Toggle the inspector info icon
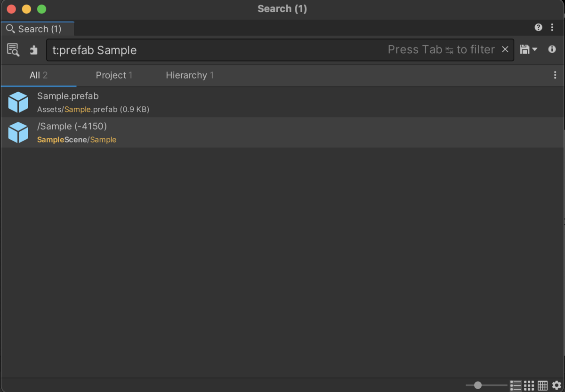The image size is (565, 392). pyautogui.click(x=552, y=49)
